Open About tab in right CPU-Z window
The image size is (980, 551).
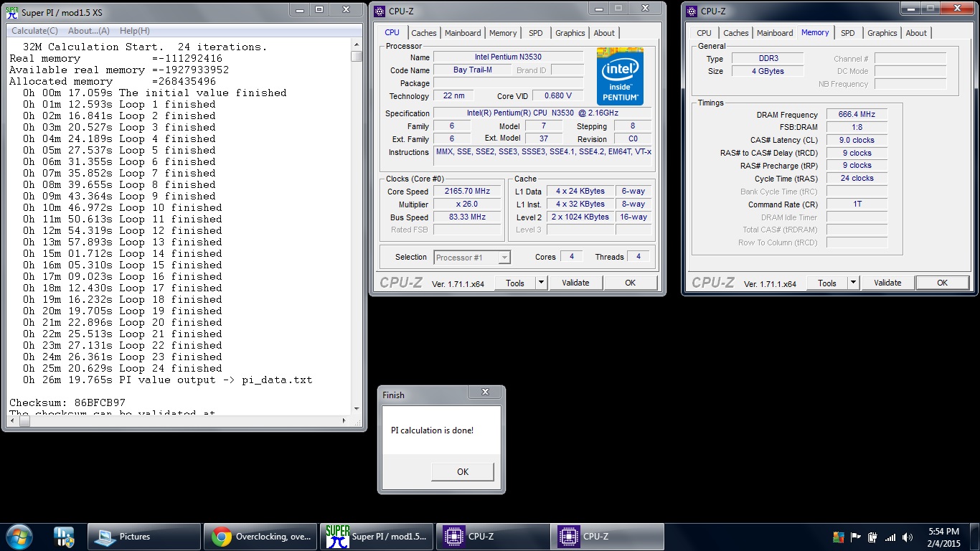click(916, 33)
